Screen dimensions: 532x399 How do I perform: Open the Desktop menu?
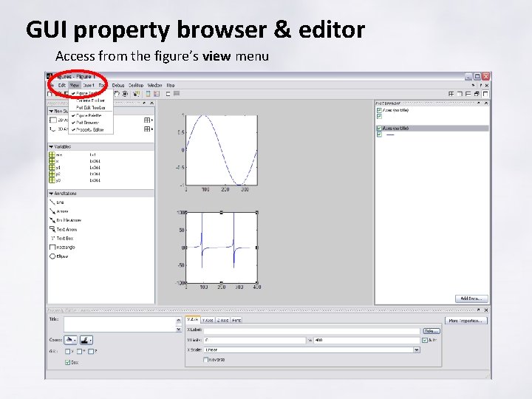[x=136, y=86]
